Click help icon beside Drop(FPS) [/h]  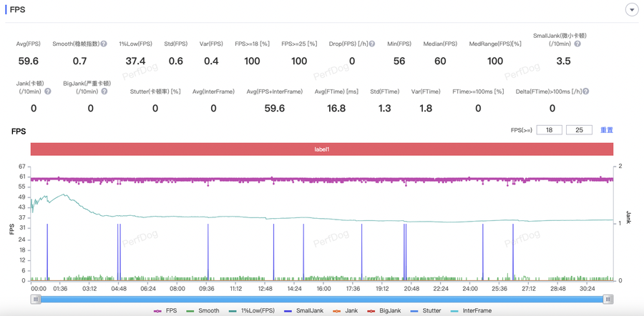[372, 44]
